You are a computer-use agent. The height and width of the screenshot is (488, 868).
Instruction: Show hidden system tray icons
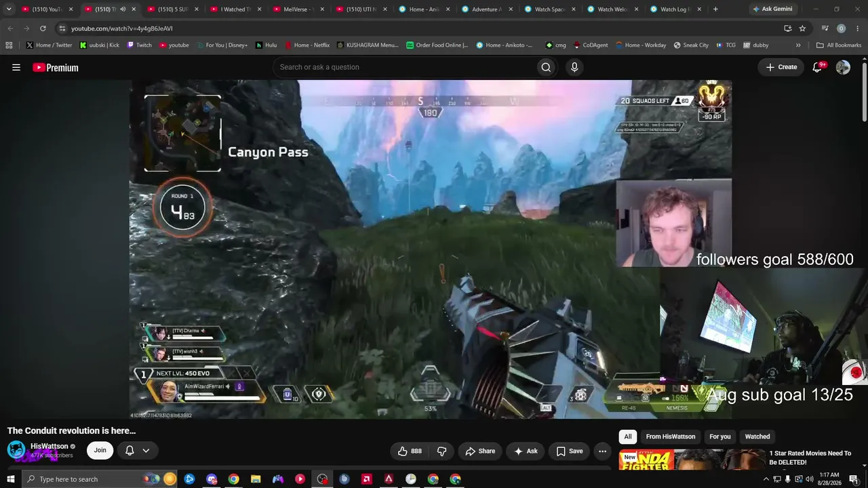(766, 479)
